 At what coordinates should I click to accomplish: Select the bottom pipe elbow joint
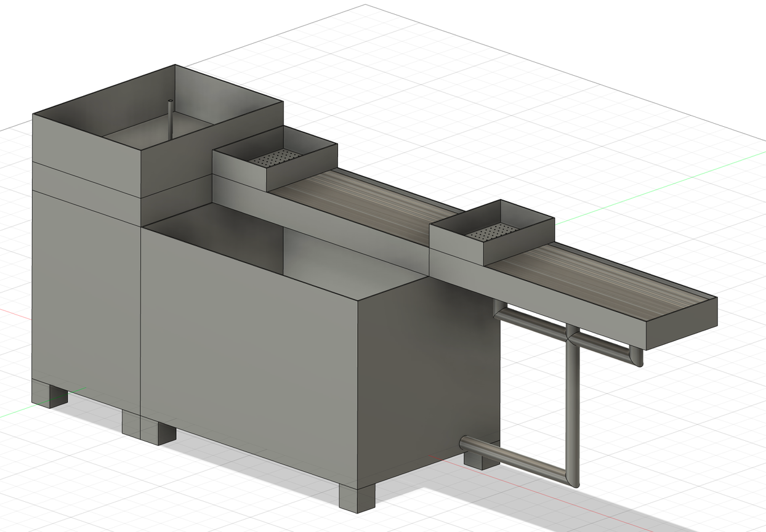pyautogui.click(x=573, y=479)
